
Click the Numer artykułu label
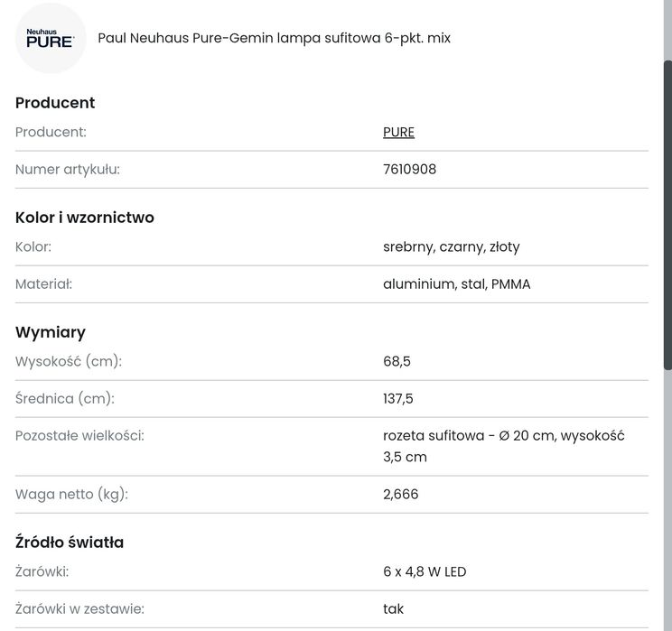[x=68, y=169]
